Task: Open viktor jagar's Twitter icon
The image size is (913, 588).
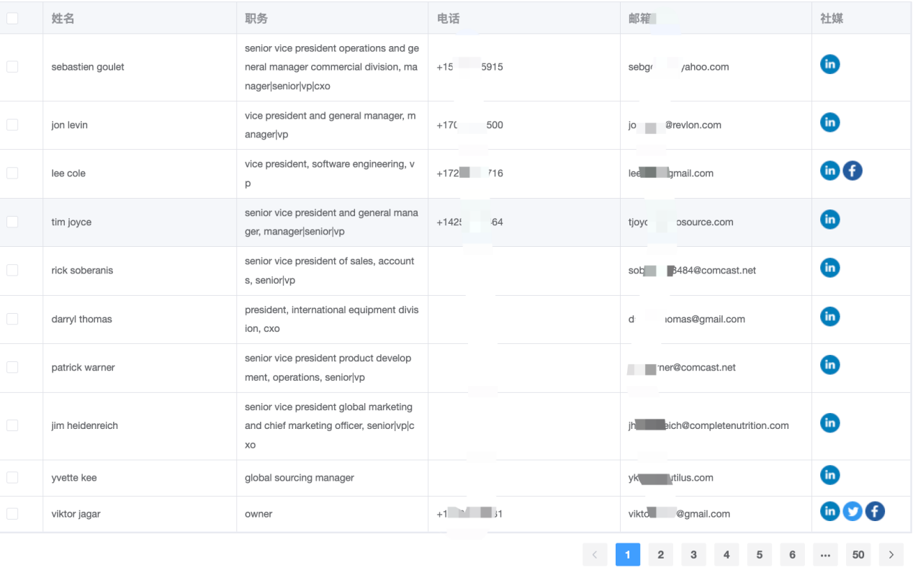Action: 853,511
